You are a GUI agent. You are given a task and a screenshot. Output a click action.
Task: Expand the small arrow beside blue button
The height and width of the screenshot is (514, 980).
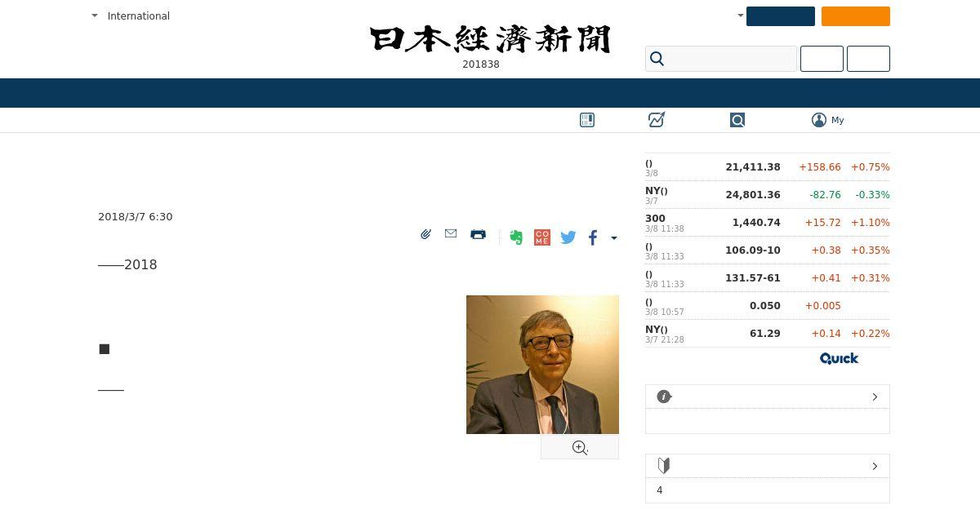click(740, 16)
